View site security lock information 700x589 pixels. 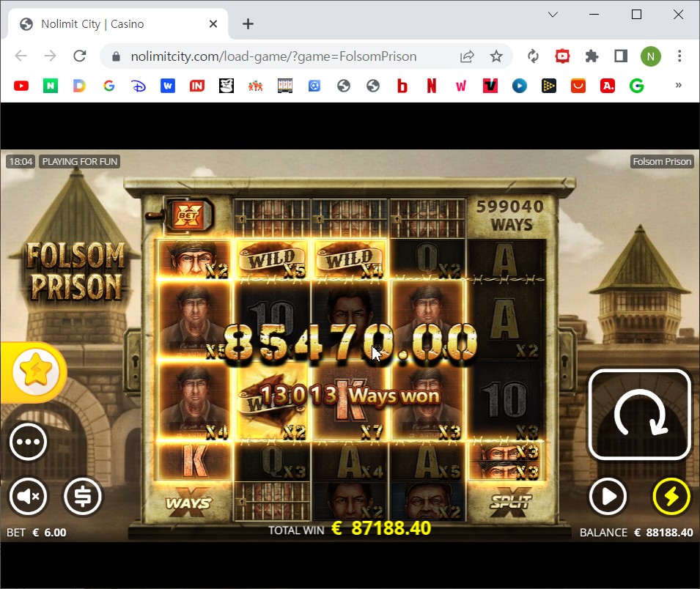[116, 56]
